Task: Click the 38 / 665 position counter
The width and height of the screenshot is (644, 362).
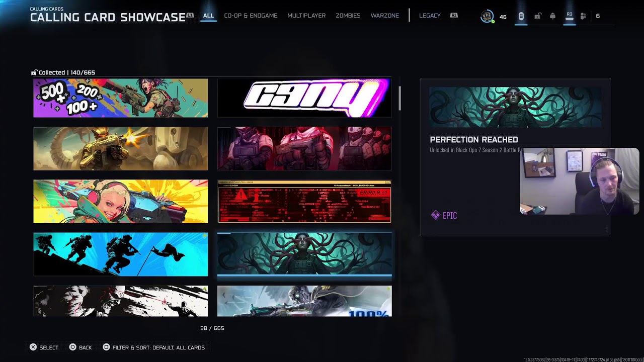Action: point(212,328)
